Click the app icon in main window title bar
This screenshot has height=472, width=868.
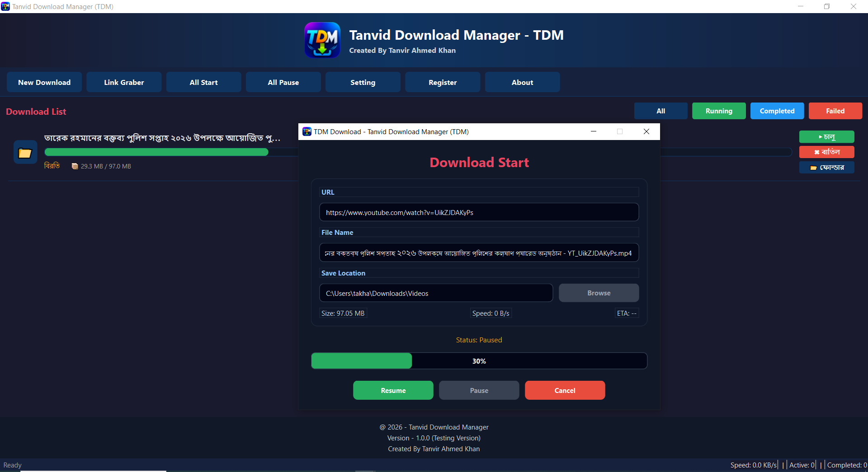click(5, 6)
